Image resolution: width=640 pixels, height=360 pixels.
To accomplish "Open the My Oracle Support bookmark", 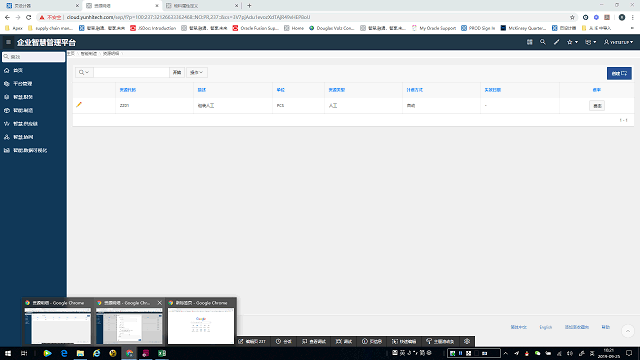I will [434, 28].
